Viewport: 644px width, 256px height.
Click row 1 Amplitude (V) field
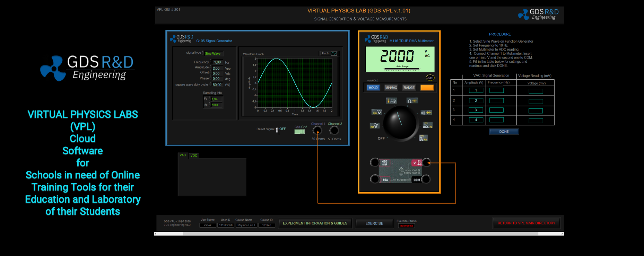coord(476,90)
